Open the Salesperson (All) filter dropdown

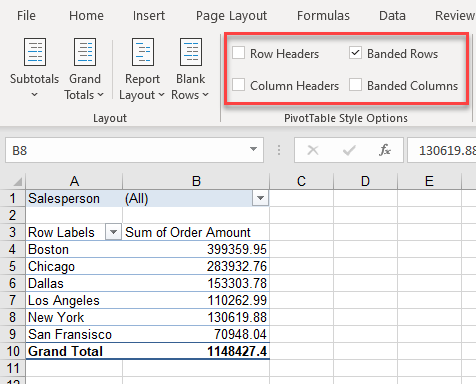260,198
